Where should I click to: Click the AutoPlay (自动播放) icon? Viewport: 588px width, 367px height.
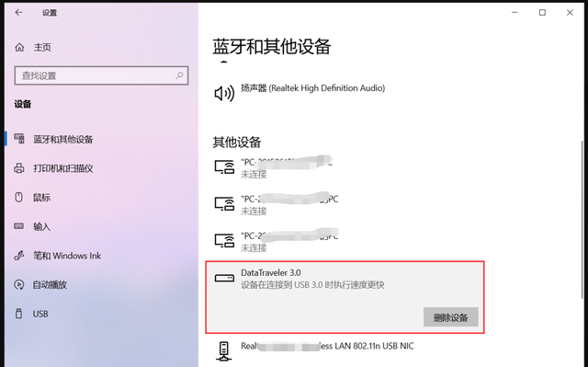pyautogui.click(x=19, y=284)
